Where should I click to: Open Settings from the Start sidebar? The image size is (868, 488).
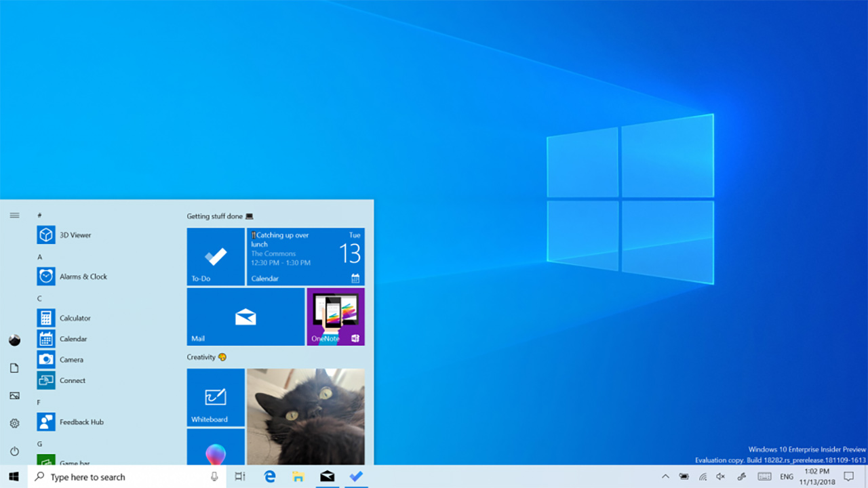click(14, 423)
